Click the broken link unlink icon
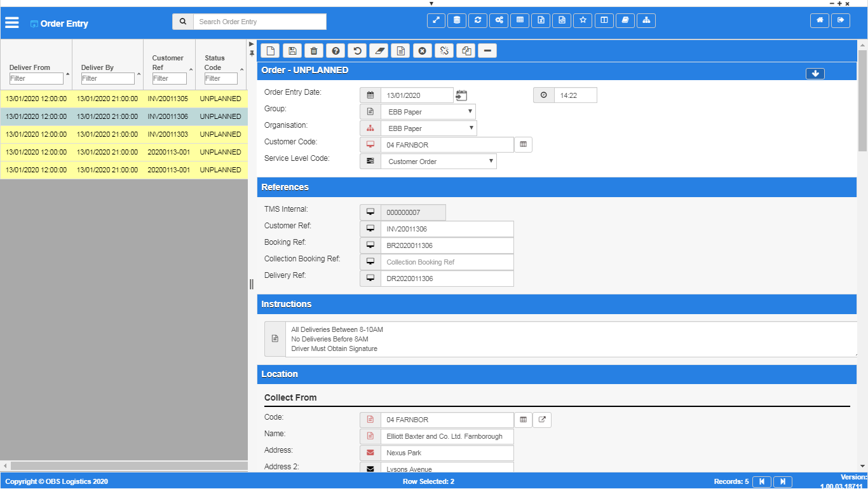This screenshot has width=868, height=489. (444, 51)
